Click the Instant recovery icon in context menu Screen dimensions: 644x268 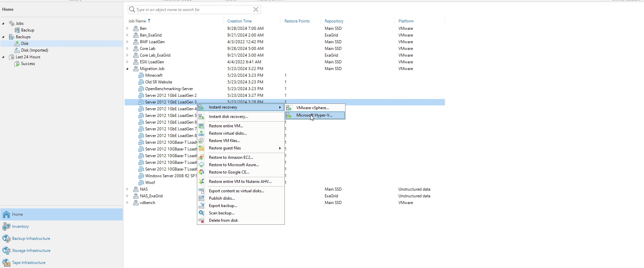tap(201, 108)
